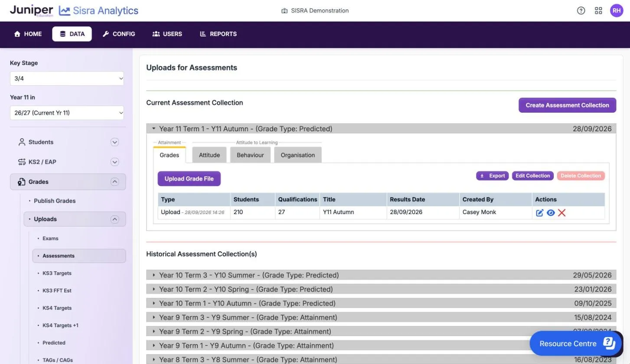Click Create Assessment Collection button
This screenshot has width=630, height=364.
coord(568,105)
